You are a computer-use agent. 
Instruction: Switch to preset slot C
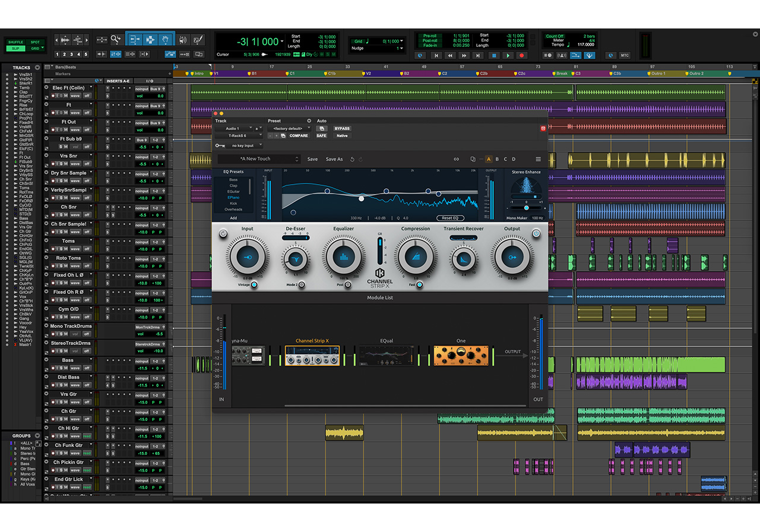click(x=505, y=159)
